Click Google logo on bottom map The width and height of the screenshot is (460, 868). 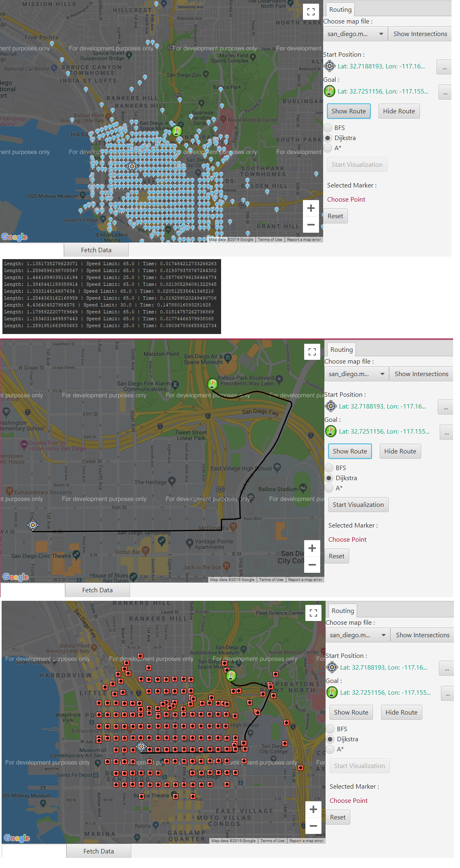17,838
